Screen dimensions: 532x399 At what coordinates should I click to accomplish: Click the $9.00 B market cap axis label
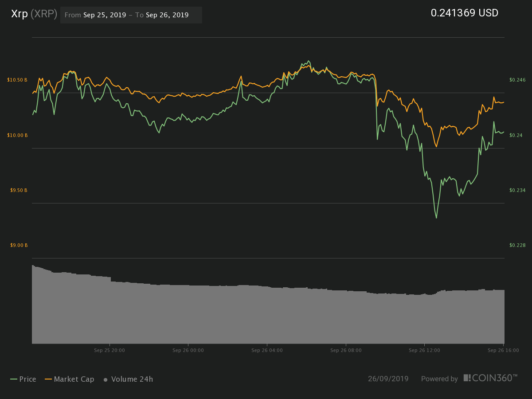tap(19, 245)
